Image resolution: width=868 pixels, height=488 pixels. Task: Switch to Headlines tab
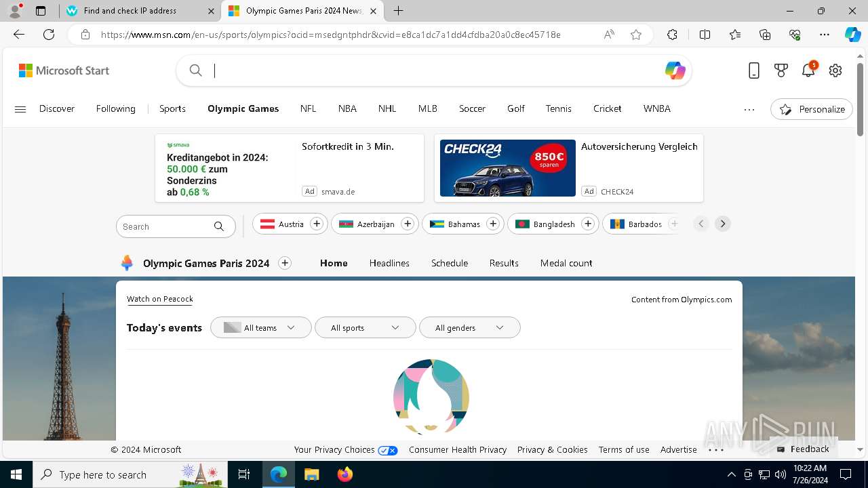tap(389, 263)
